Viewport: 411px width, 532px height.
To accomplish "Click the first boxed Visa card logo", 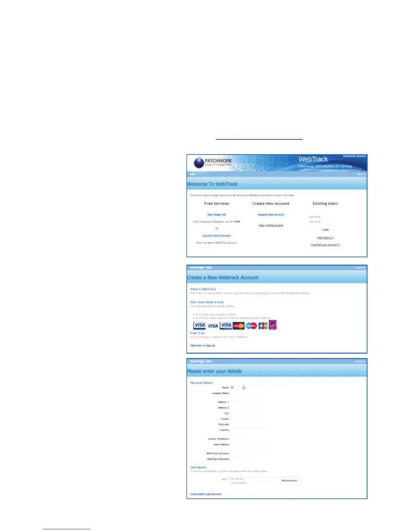I will (199, 325).
